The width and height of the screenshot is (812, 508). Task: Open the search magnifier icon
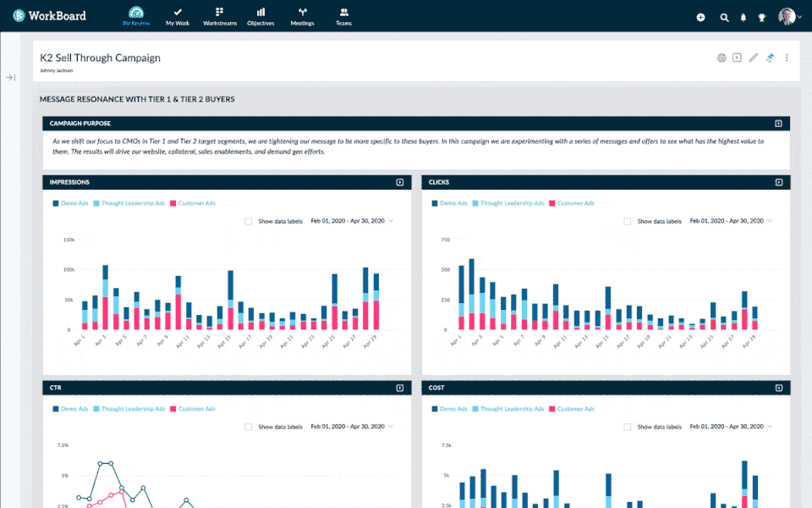[x=724, y=17]
